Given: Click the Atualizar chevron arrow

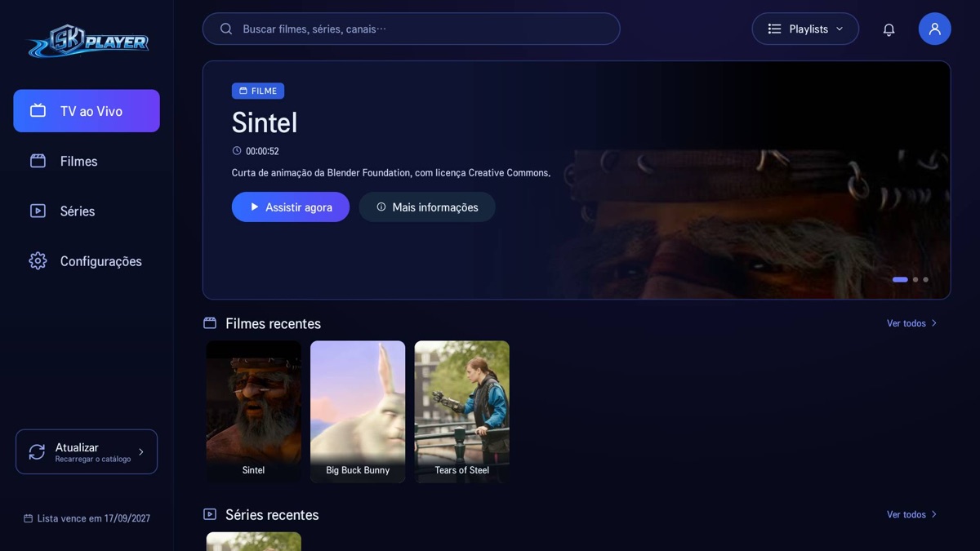Looking at the screenshot, I should [x=141, y=451].
